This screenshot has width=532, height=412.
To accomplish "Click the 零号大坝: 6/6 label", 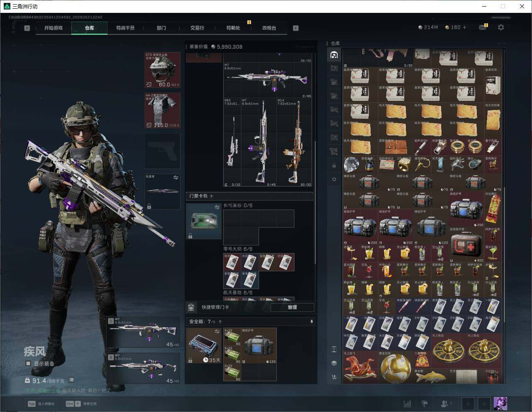I will pos(238,249).
